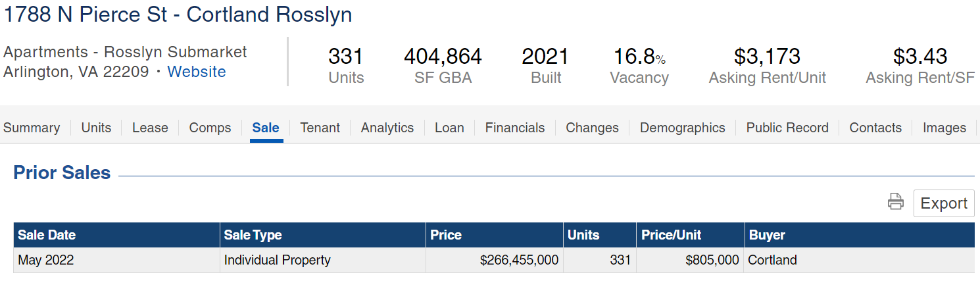
Task: Select the Comps tab
Action: [210, 128]
